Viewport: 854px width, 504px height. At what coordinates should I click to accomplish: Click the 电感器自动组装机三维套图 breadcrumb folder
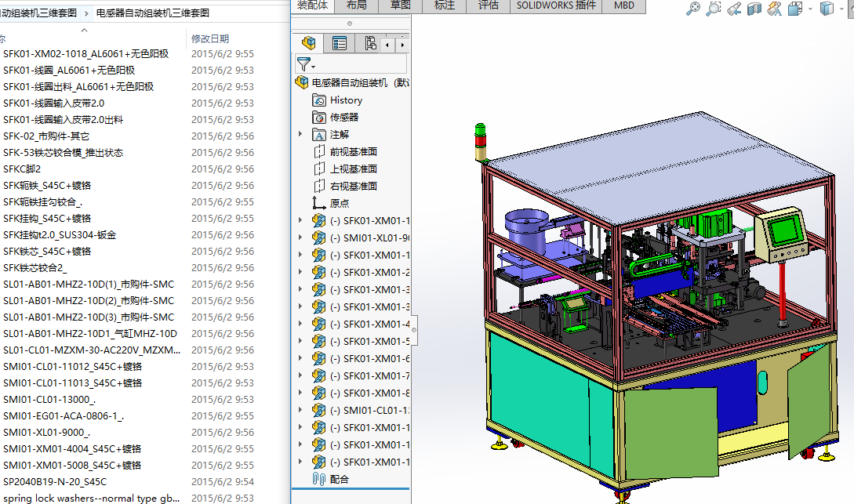pyautogui.click(x=152, y=13)
